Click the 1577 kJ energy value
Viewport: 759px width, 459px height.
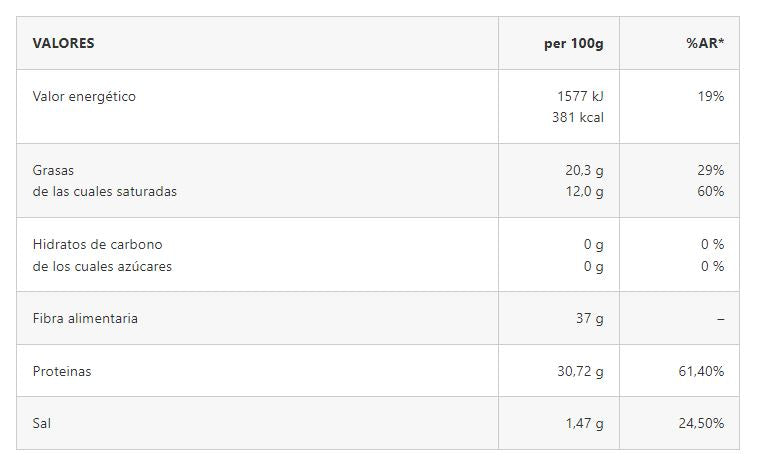[x=581, y=97]
